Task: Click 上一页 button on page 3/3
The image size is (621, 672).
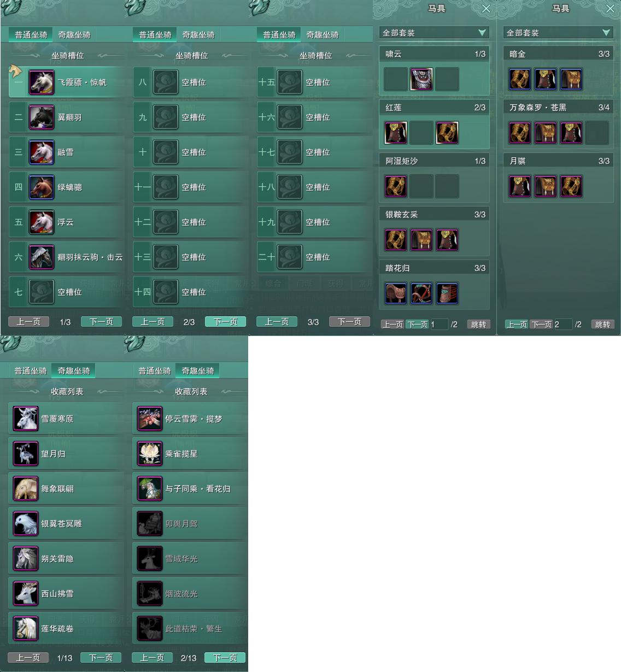Action: (x=277, y=322)
